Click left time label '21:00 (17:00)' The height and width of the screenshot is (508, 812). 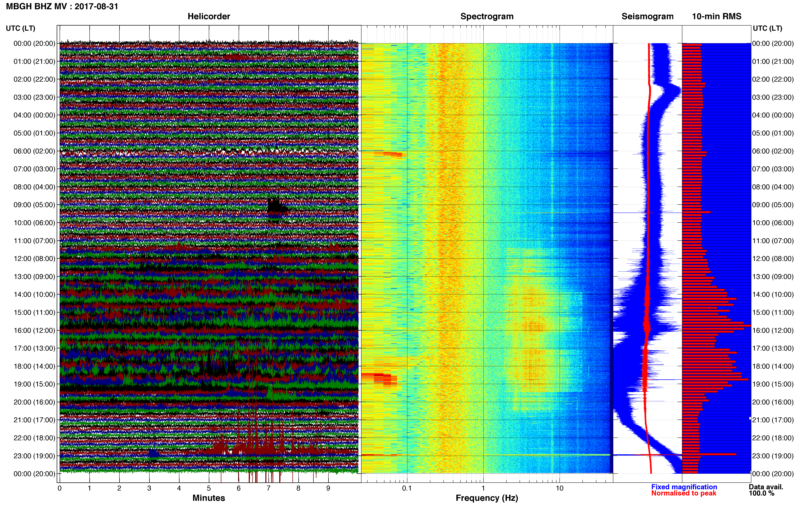(34, 420)
